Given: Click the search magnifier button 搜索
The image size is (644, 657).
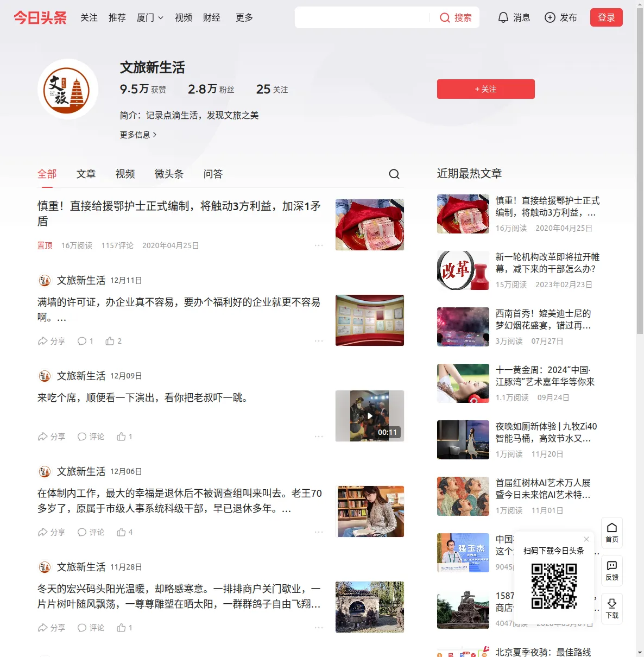Looking at the screenshot, I should 456,18.
